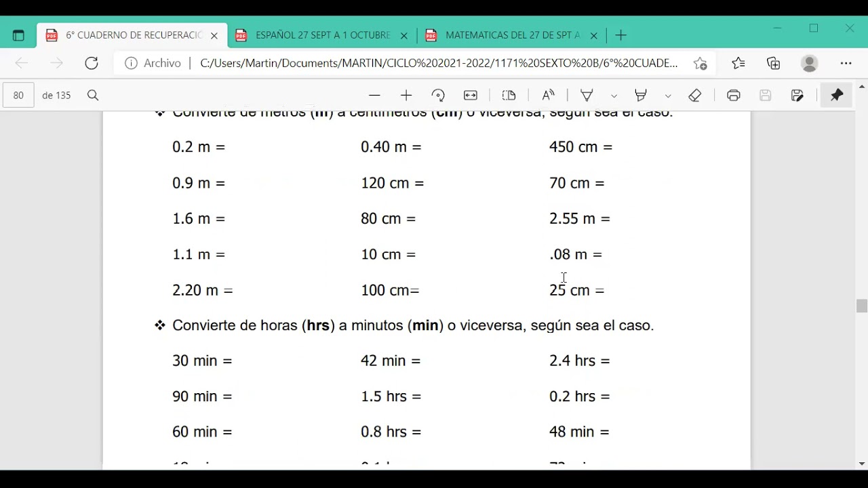Switch to MATEMATICAS DEL 27 DE SPT tab

[x=512, y=35]
